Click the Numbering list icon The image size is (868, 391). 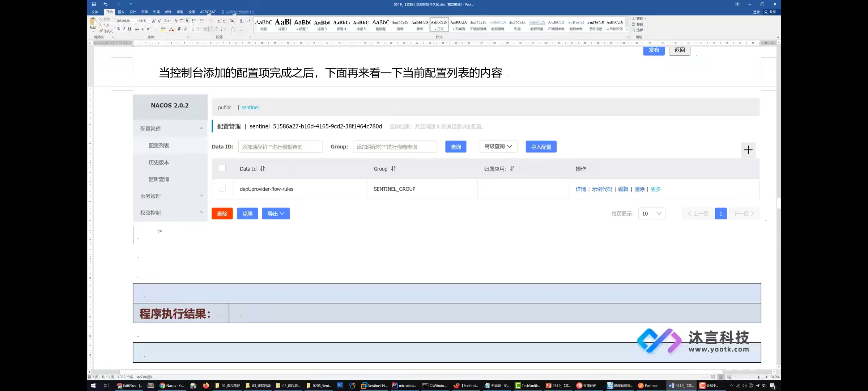(202, 21)
